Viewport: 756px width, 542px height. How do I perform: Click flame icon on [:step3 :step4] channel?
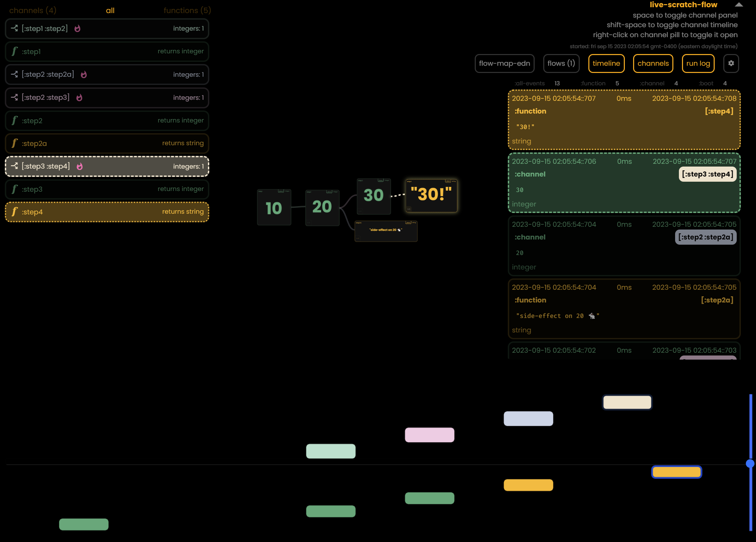(80, 167)
